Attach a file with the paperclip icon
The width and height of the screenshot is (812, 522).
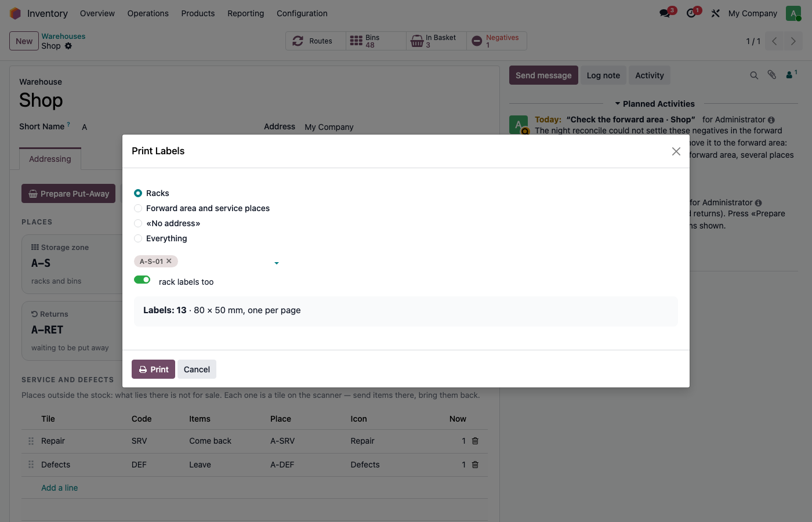tap(772, 75)
